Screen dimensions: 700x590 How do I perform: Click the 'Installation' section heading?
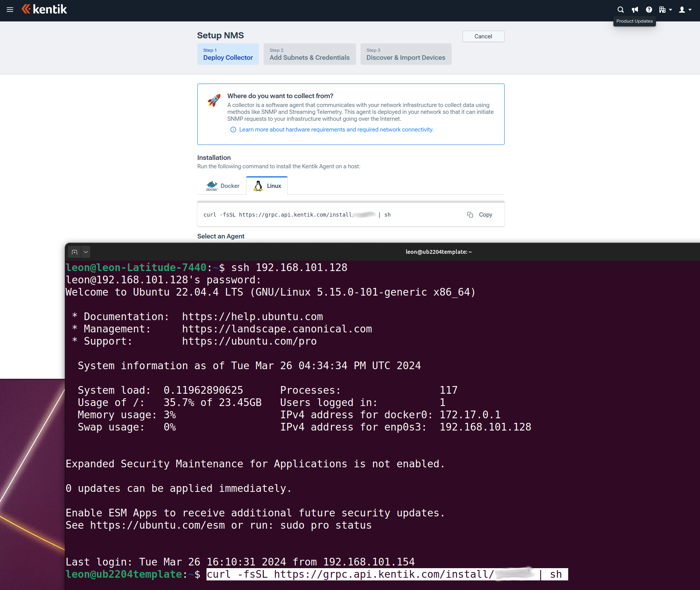coord(214,158)
